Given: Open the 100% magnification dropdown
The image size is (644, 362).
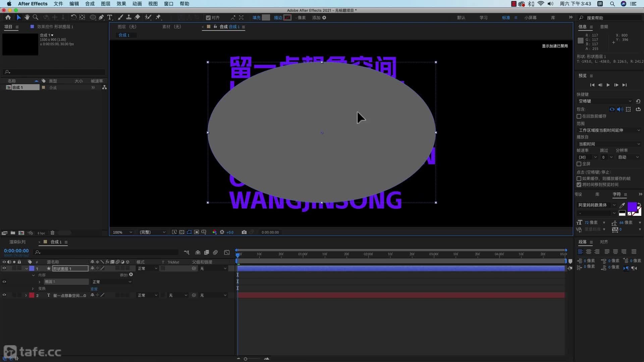Looking at the screenshot, I should pyautogui.click(x=122, y=232).
